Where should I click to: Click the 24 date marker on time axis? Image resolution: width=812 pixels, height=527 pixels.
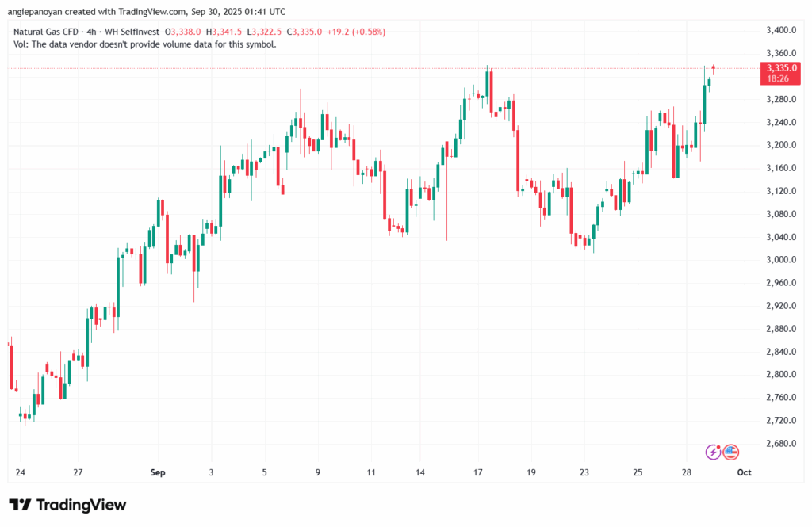coord(20,472)
